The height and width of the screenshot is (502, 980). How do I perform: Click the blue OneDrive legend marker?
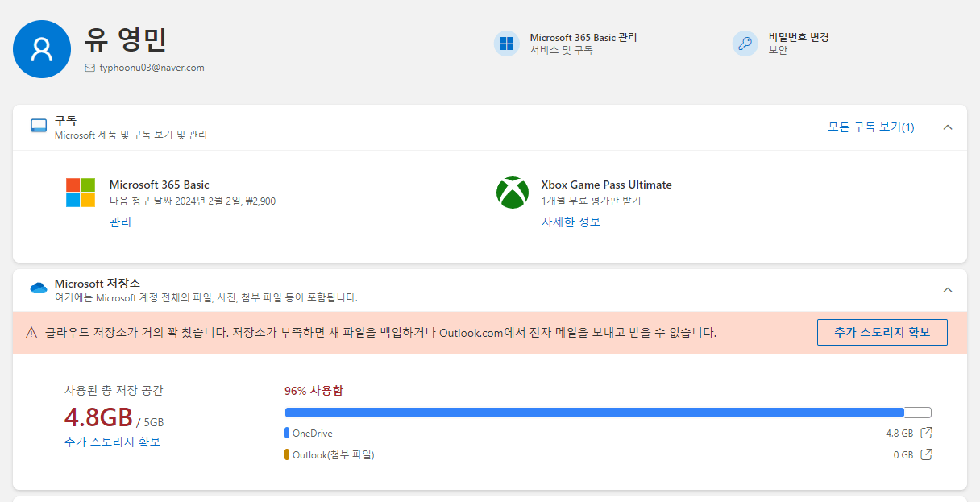[287, 433]
